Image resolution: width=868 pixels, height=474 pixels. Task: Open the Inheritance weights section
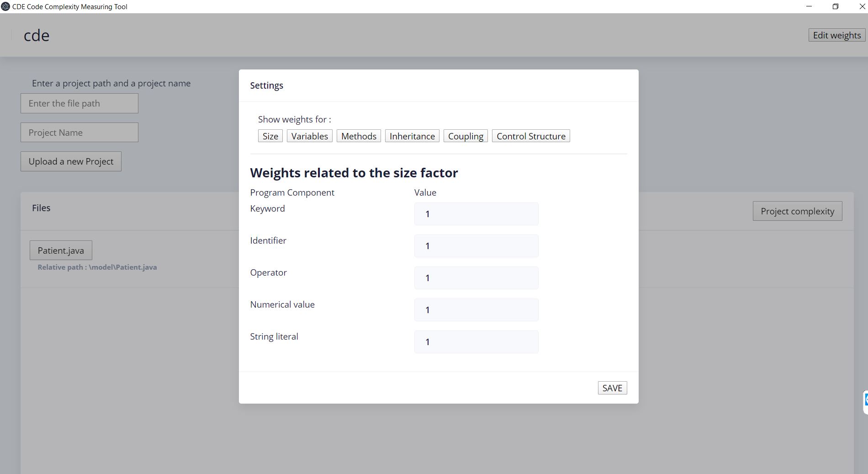click(x=412, y=136)
